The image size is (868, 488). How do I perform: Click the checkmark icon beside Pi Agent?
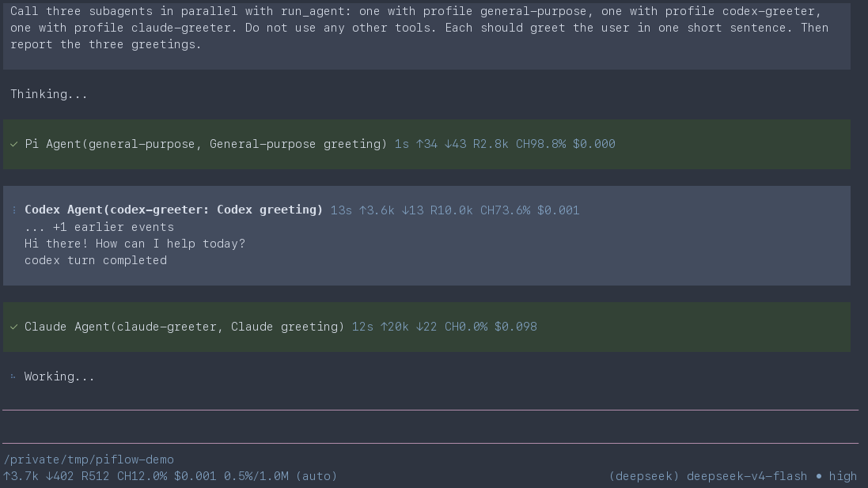[x=13, y=145]
